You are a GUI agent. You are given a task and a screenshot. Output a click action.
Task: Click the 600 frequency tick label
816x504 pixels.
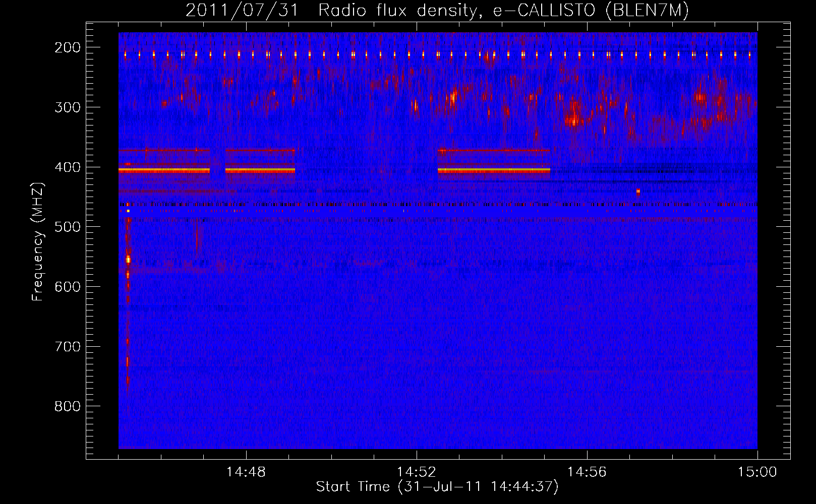pos(67,287)
